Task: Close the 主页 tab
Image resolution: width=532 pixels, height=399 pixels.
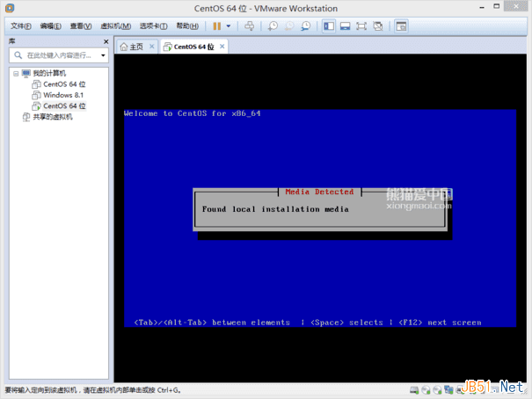Action: click(151, 47)
